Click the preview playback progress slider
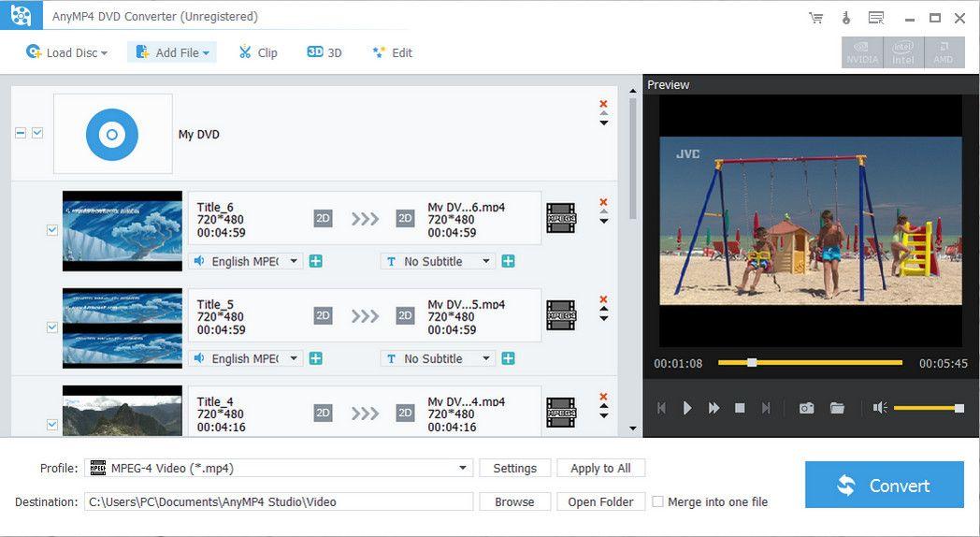The width and height of the screenshot is (980, 537). pos(810,362)
